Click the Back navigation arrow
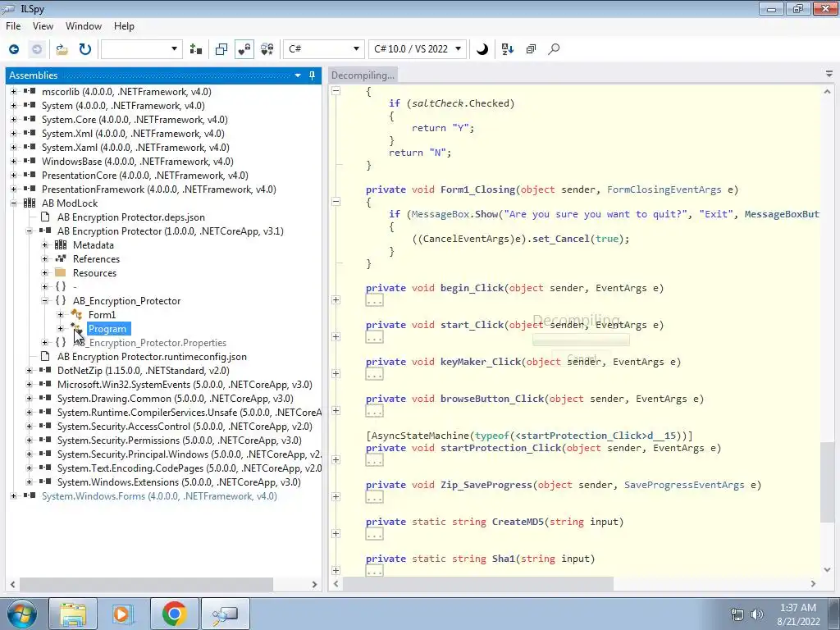This screenshot has height=630, width=840. point(14,49)
